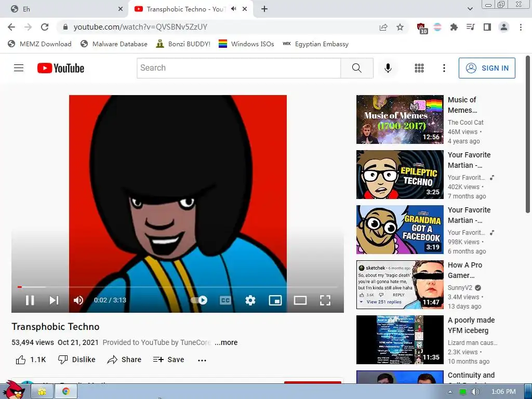Viewport: 532px width, 399px height.
Task: Open Grandma Got a Facebook thumbnail
Action: click(400, 229)
